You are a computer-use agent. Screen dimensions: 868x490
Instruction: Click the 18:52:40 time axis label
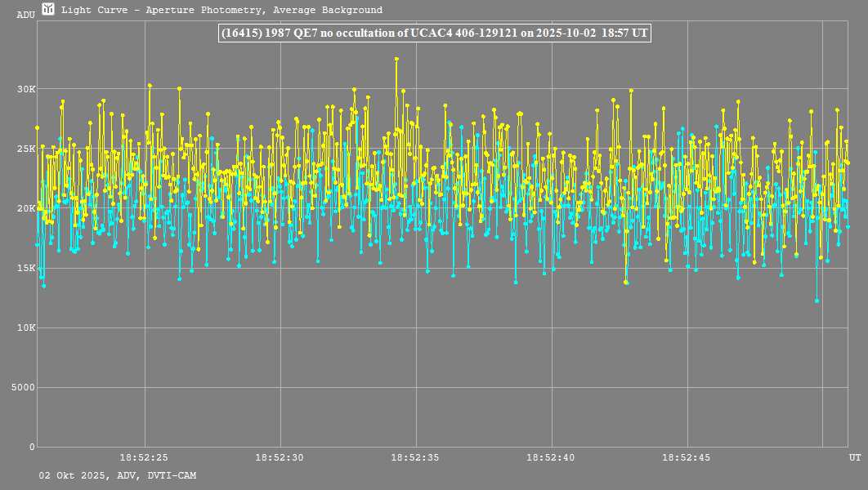coord(552,457)
